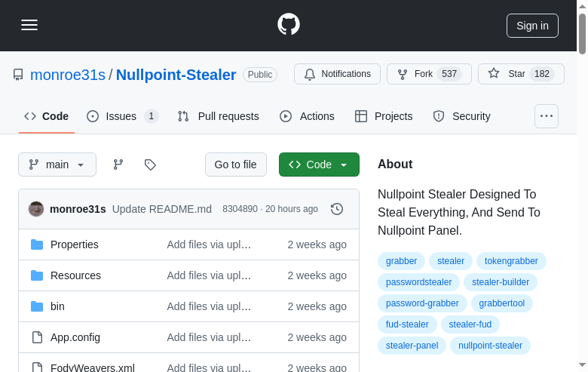Viewport: 588px width, 372px height.
Task: Open the Pull requests tab
Action: point(219,116)
